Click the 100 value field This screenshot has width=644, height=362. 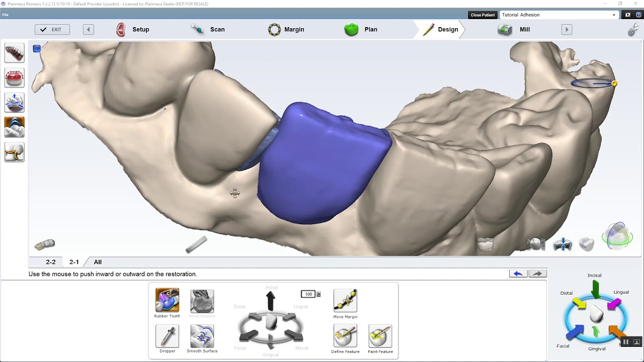click(308, 294)
